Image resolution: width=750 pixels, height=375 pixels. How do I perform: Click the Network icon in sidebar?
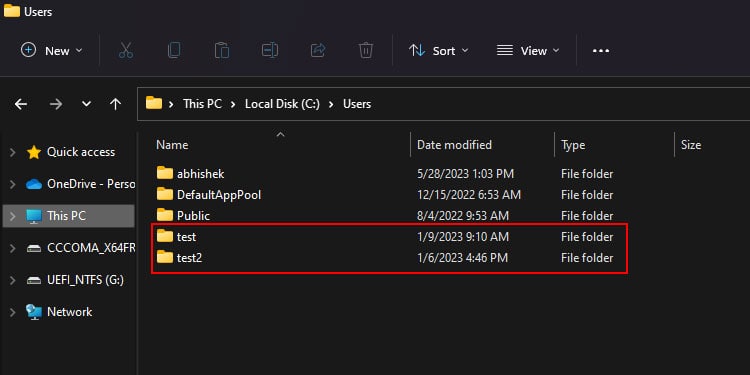[34, 312]
